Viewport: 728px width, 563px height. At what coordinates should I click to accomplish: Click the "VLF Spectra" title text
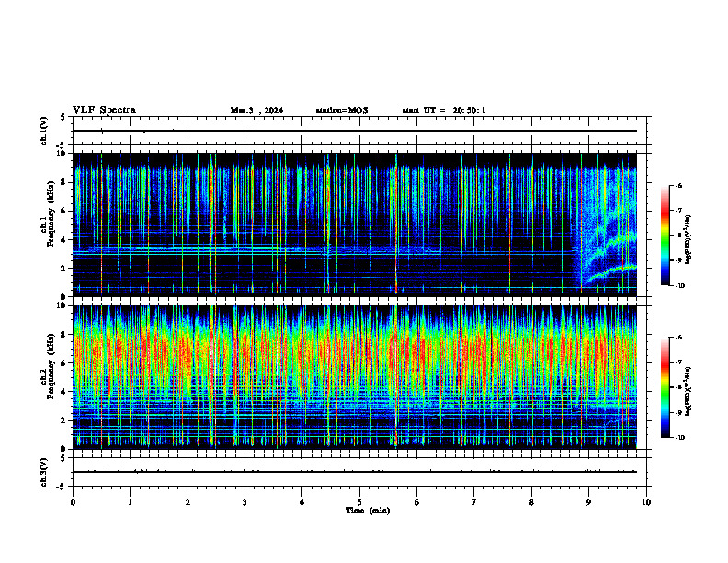tap(104, 110)
